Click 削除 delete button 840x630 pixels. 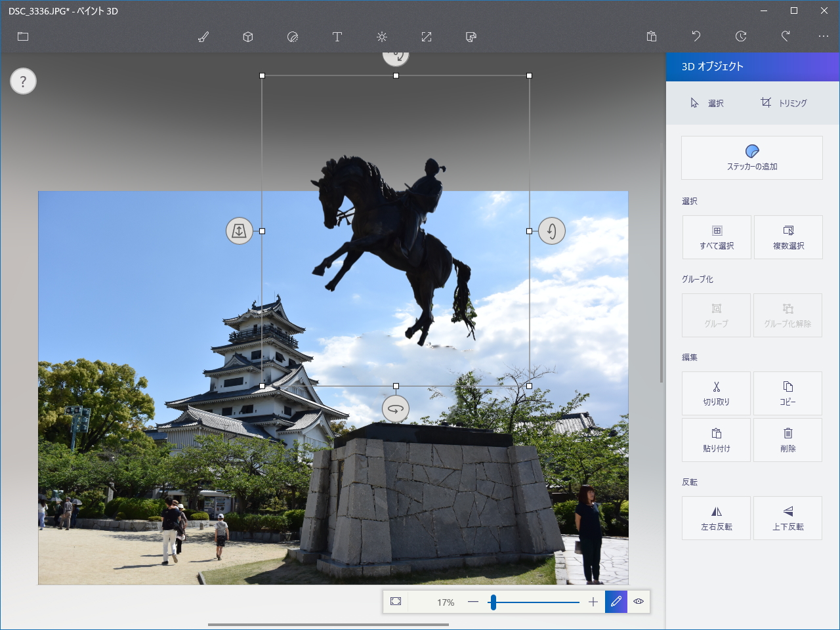tap(788, 440)
